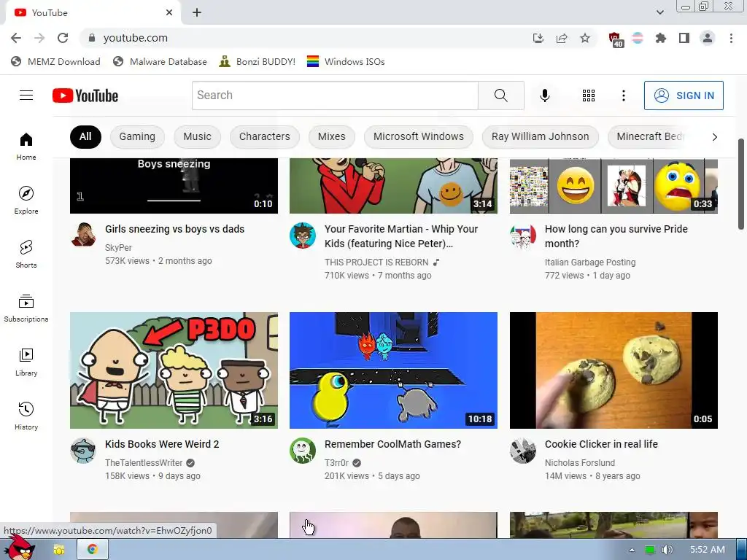
Task: Open the MEMZ Download bookmark
Action: click(55, 62)
